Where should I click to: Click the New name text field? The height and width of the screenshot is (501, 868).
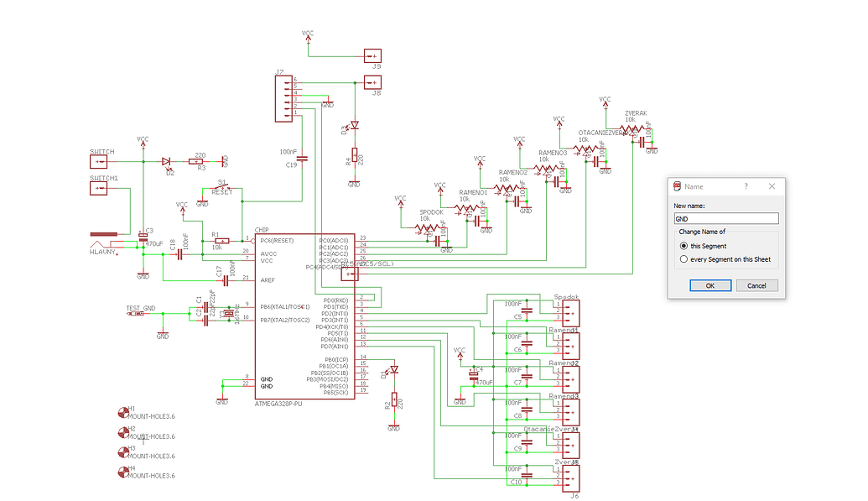coord(726,217)
